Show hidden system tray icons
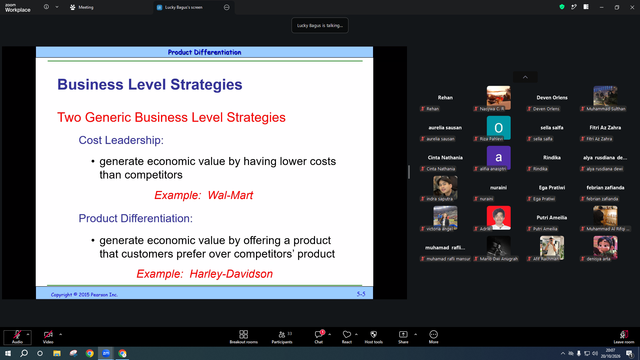Screen dimensions: 640x360 click(563, 353)
